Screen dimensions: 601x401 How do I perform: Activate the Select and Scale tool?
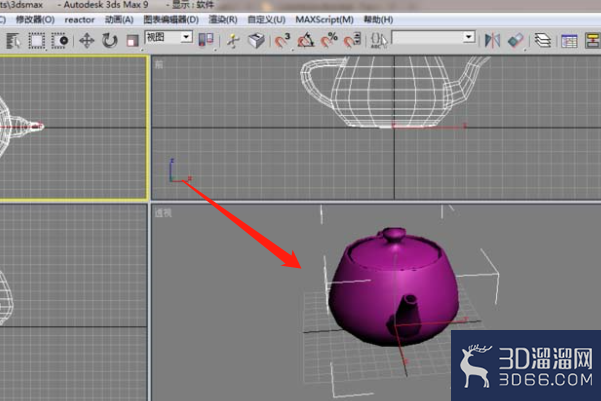[x=133, y=40]
